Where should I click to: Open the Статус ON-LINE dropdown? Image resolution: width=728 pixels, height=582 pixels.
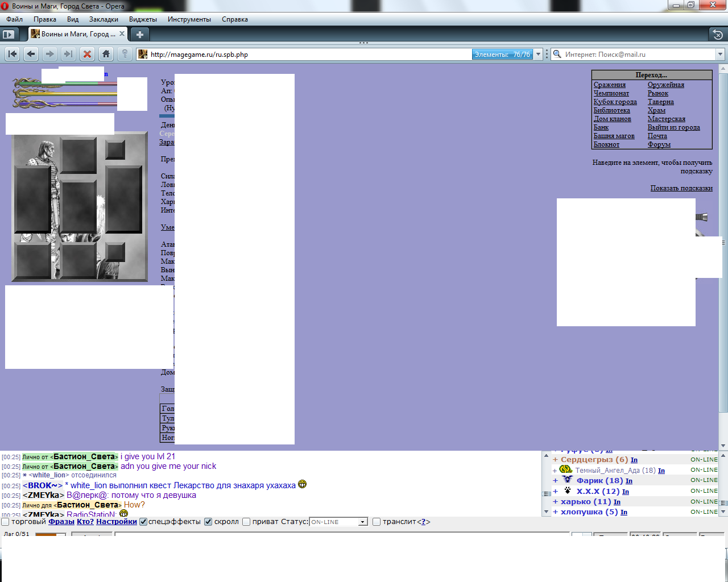[x=339, y=522]
